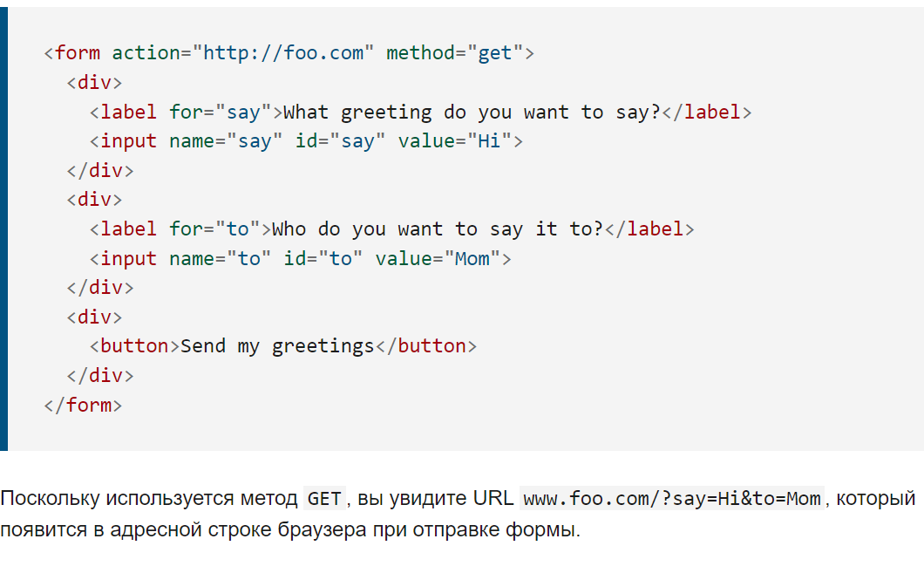
Task: Click the id="say" attribute
Action: (x=340, y=142)
